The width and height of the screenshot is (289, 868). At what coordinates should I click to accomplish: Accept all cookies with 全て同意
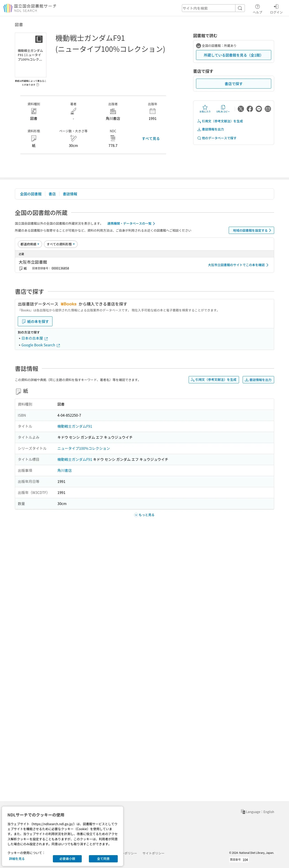click(103, 859)
